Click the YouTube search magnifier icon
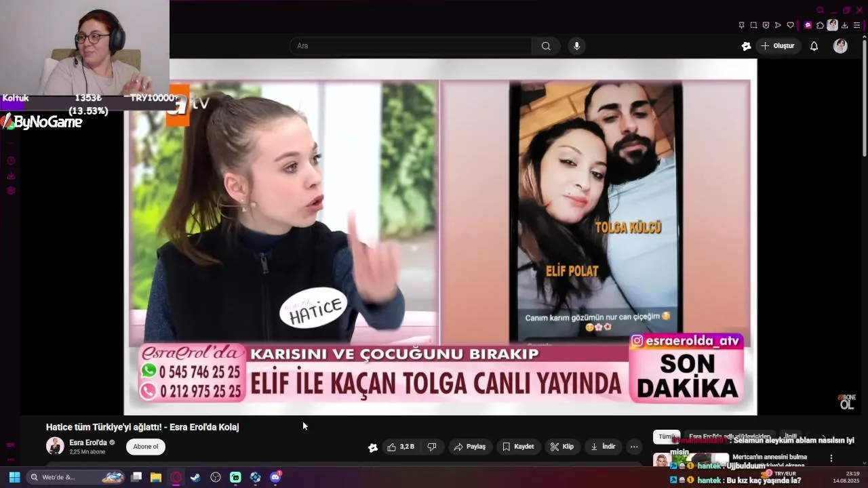 pyautogui.click(x=546, y=46)
